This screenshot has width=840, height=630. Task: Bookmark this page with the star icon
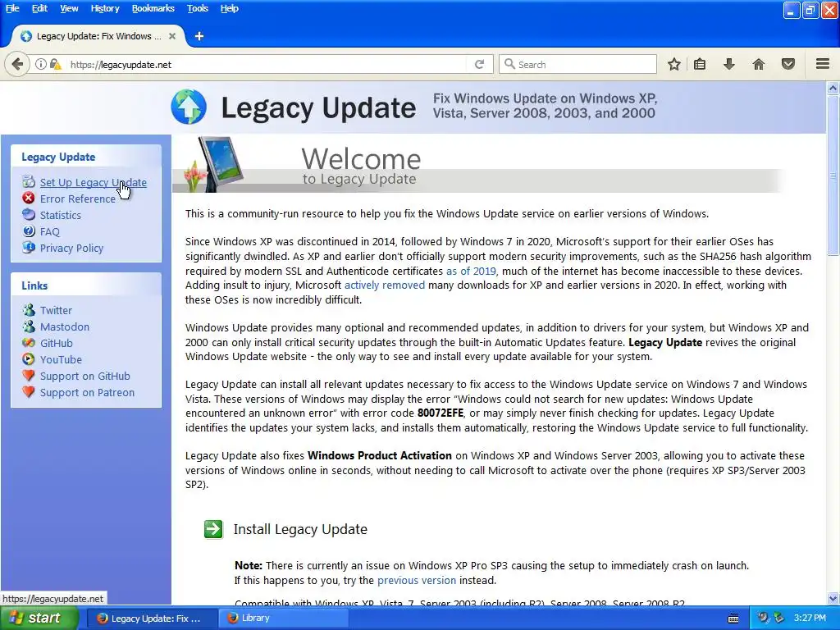[674, 64]
